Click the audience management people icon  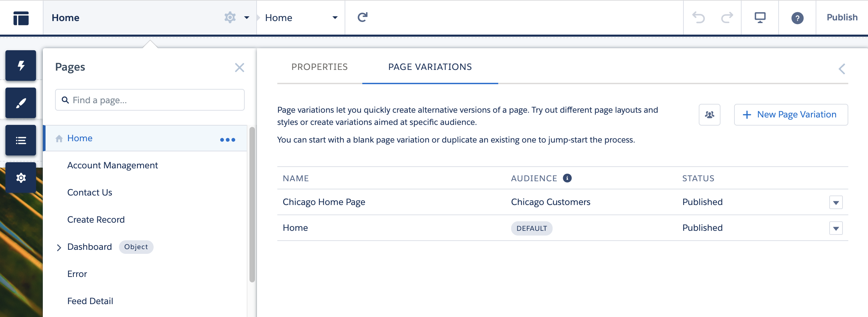[709, 115]
